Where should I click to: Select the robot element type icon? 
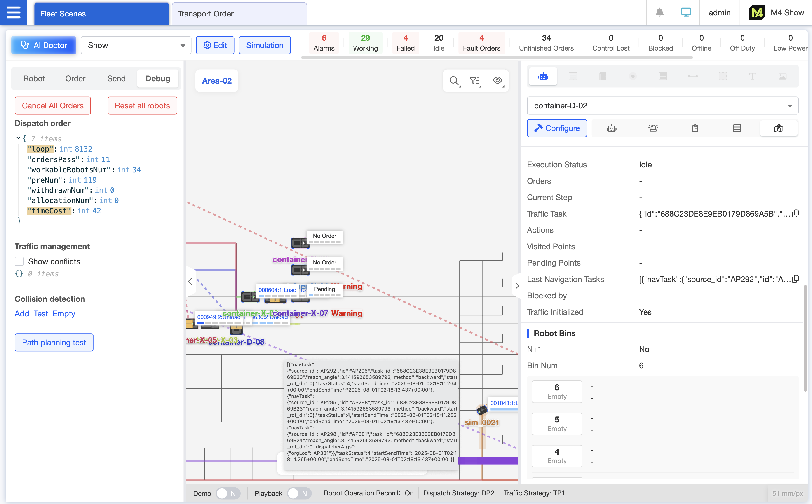[543, 77]
